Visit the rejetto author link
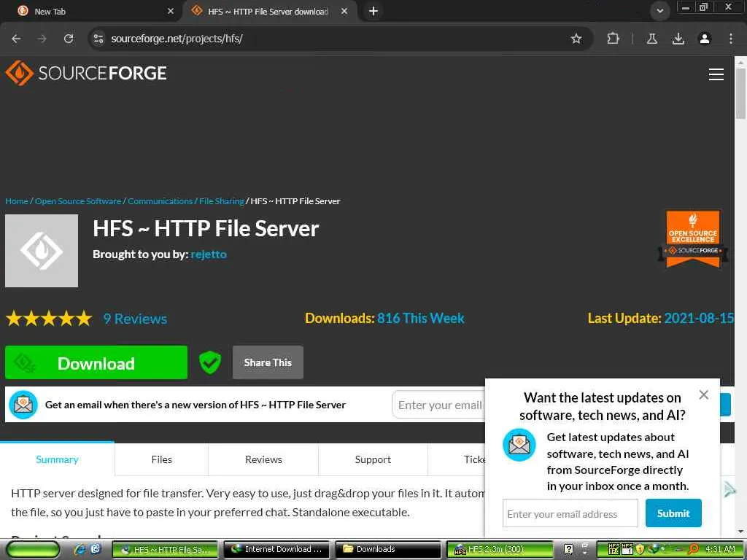The image size is (747, 560). point(208,254)
